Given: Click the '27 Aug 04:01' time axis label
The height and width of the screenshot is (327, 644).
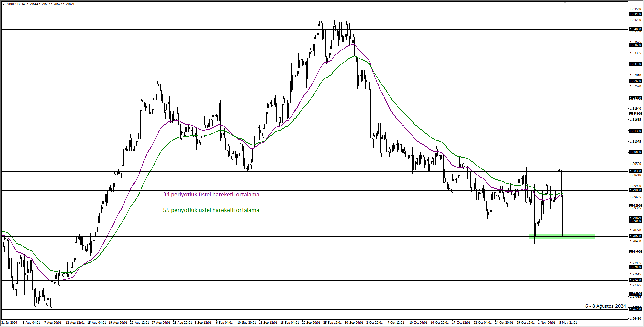Looking at the screenshot, I should point(161,323).
